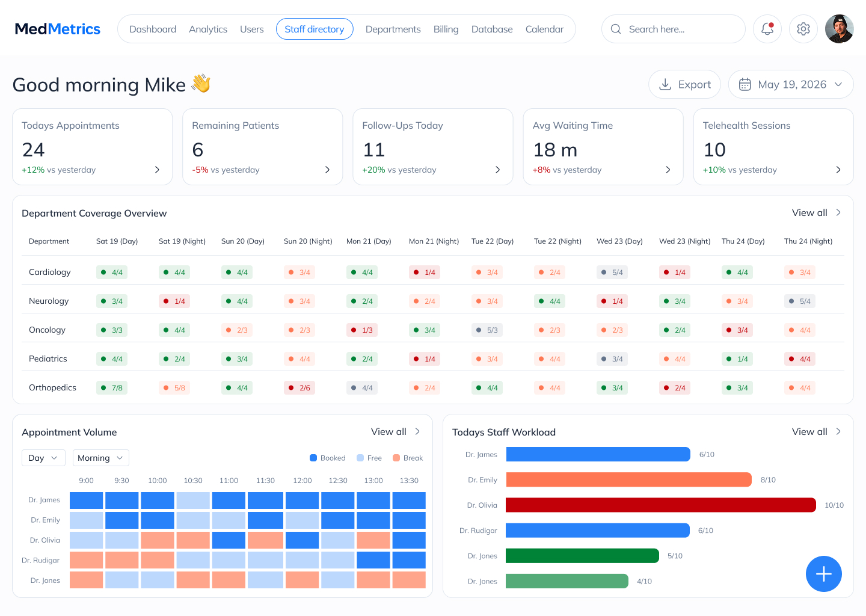Click Cardiology Wed 23 (Day) 5/4 badge
This screenshot has width=866, height=616.
612,273
